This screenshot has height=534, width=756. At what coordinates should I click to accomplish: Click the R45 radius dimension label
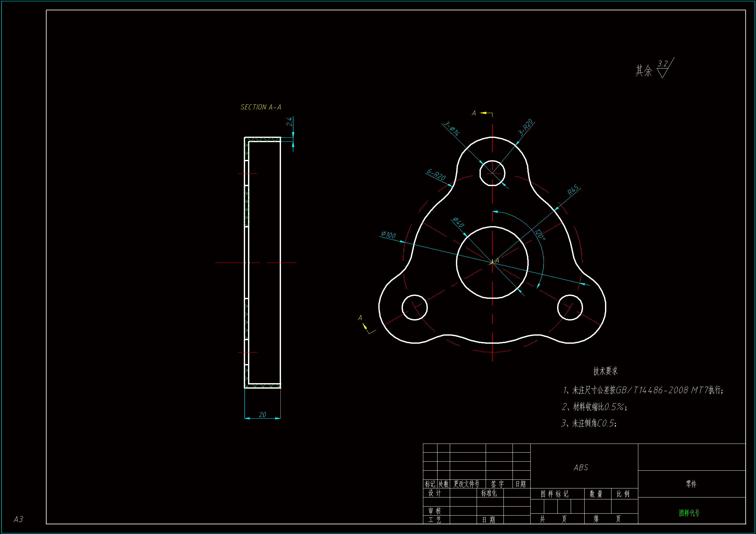573,190
